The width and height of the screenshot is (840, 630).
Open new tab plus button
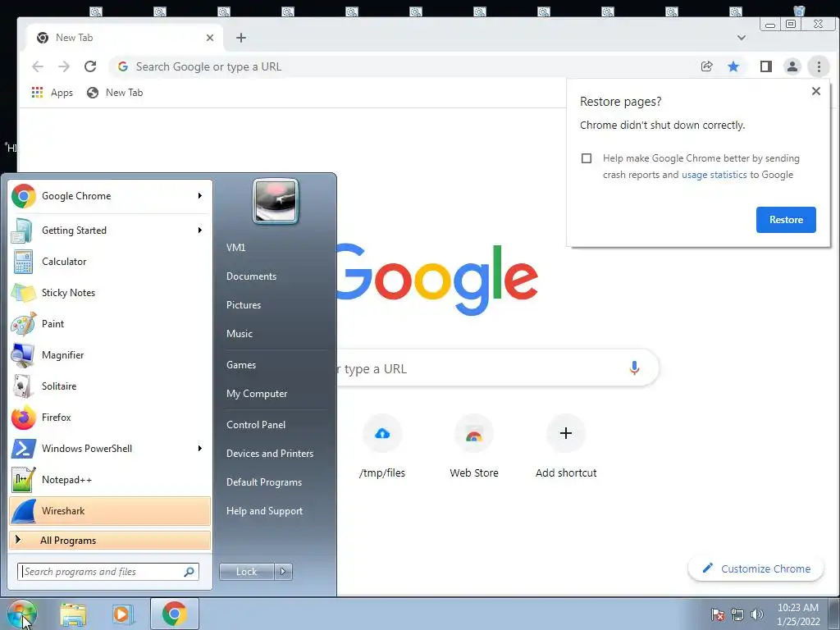click(x=241, y=38)
